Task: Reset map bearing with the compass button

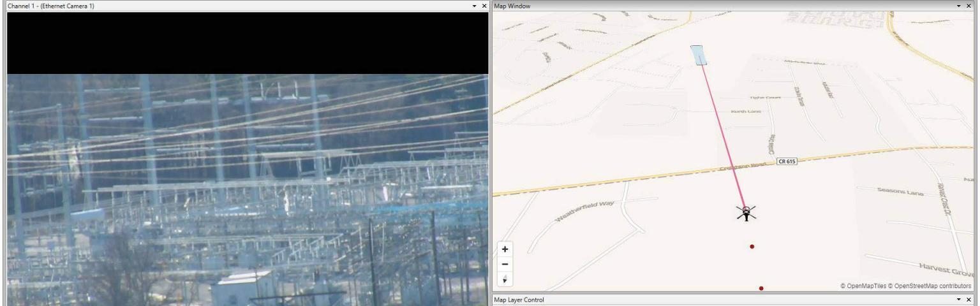Action: point(505,279)
